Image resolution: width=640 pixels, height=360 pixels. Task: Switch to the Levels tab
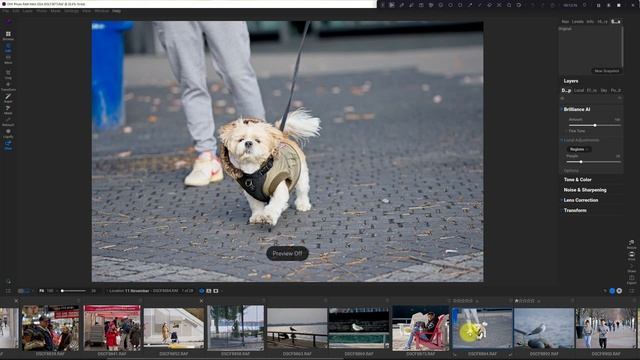pyautogui.click(x=578, y=22)
